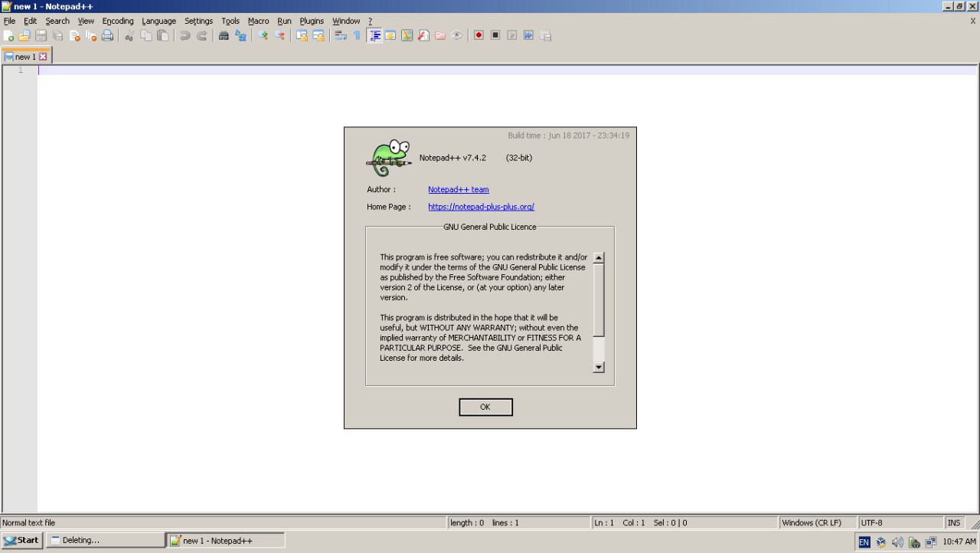This screenshot has width=980, height=553.
Task: Open the Language menu
Action: tap(158, 21)
